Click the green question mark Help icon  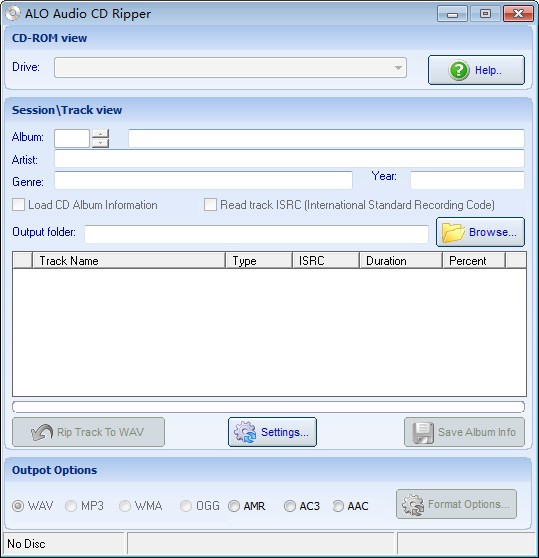point(459,70)
